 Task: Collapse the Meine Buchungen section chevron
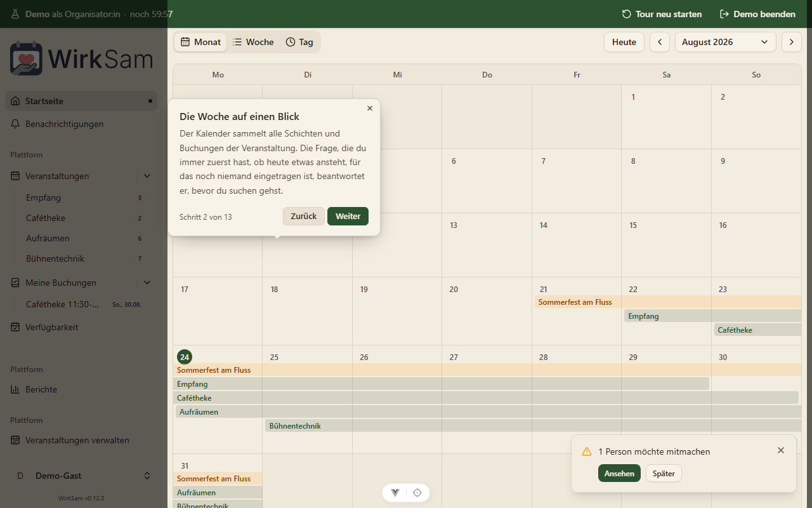(x=147, y=283)
